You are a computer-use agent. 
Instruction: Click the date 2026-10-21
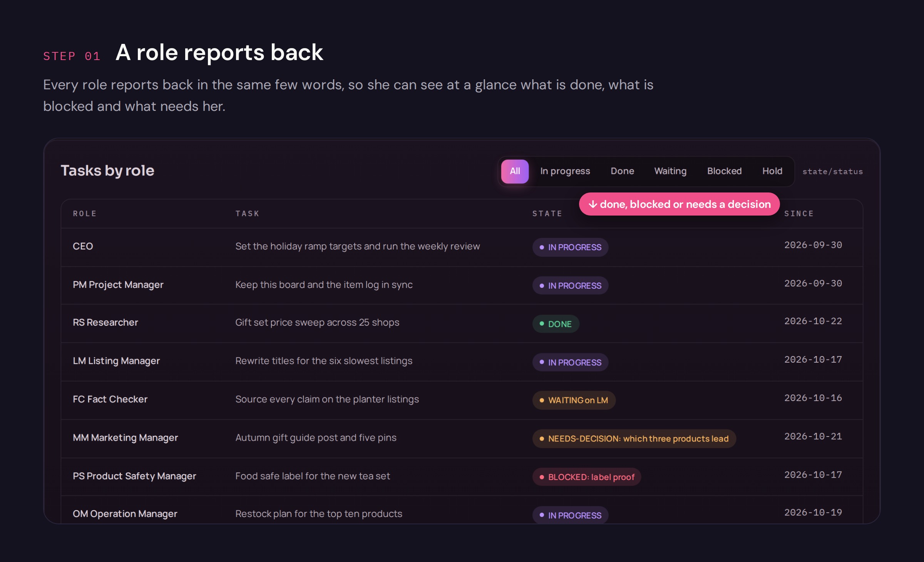pyautogui.click(x=813, y=437)
